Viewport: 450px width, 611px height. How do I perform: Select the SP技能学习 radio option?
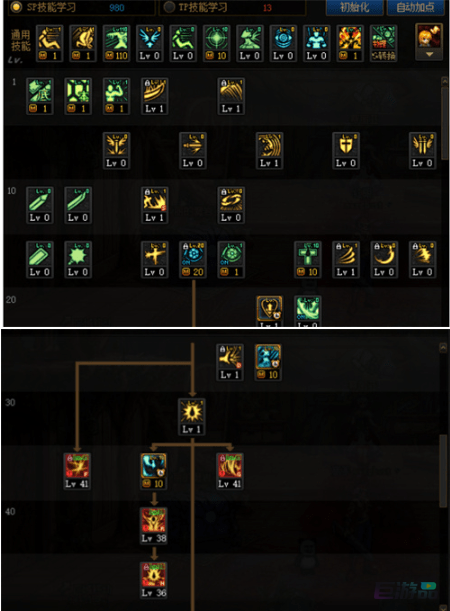16,7
